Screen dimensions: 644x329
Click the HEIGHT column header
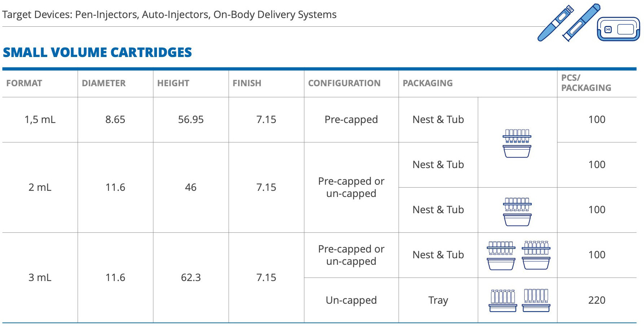[x=173, y=83]
